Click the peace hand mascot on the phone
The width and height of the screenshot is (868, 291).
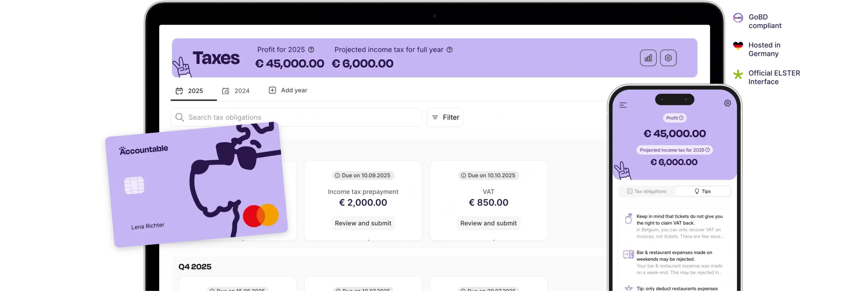coord(623,170)
